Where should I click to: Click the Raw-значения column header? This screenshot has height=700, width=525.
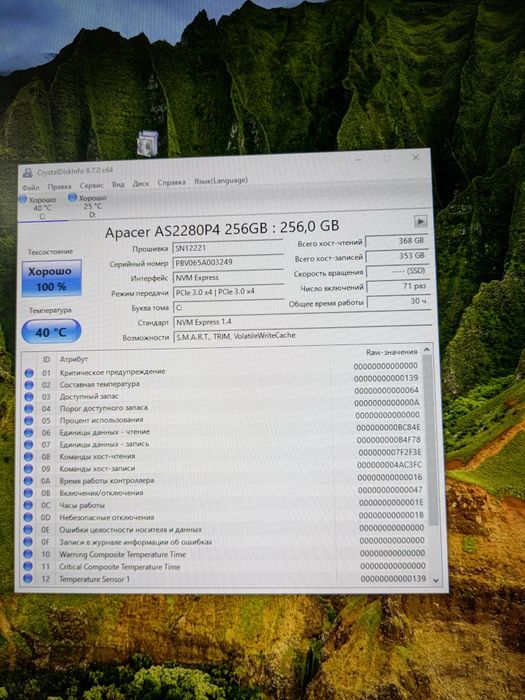point(392,352)
